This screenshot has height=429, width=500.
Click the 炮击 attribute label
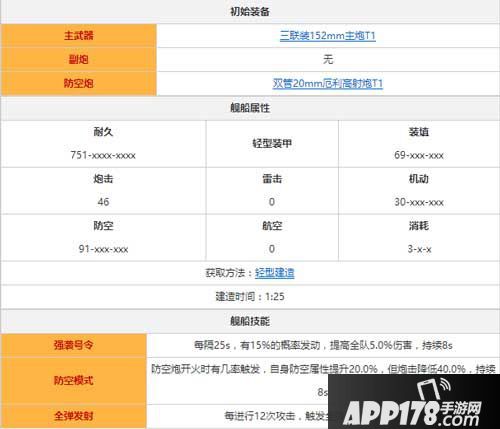click(103, 179)
